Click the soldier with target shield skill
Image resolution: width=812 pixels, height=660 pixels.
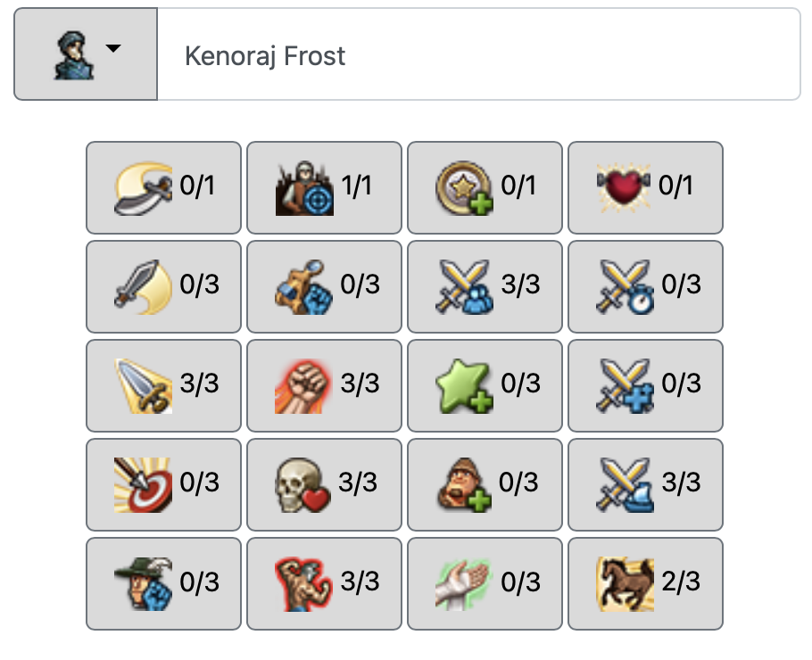324,187
